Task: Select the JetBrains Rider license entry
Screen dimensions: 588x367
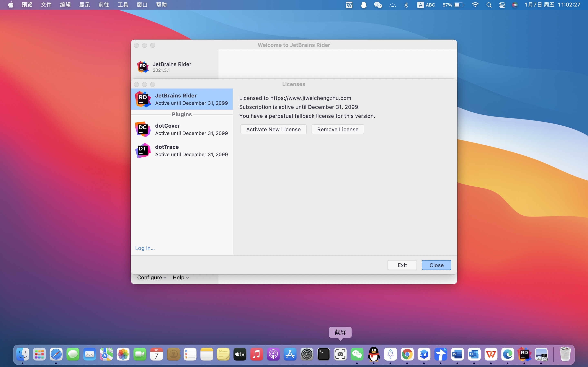Action: 182,99
